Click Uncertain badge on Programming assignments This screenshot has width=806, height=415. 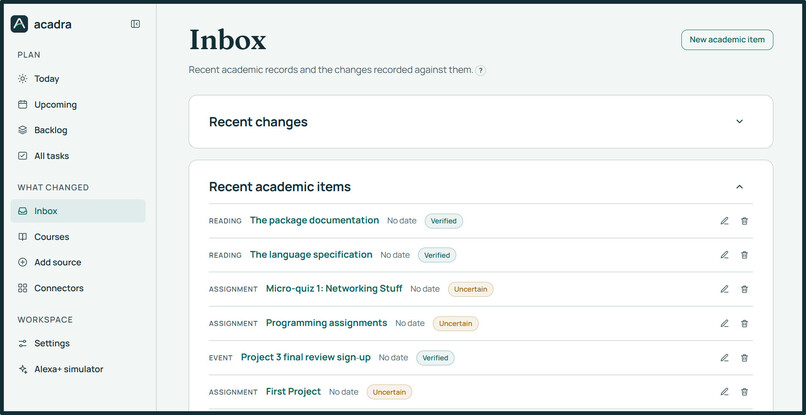click(x=455, y=323)
